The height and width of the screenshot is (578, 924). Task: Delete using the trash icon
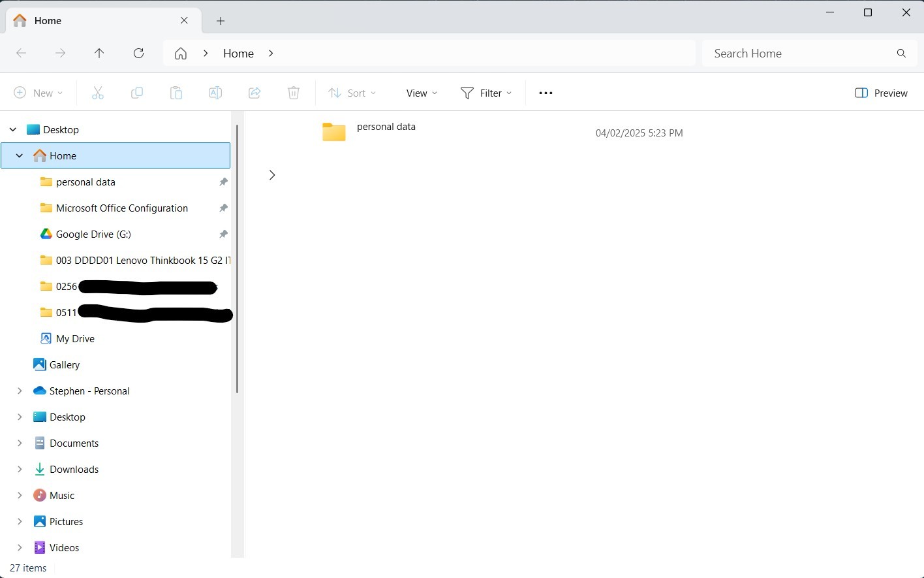pos(294,92)
